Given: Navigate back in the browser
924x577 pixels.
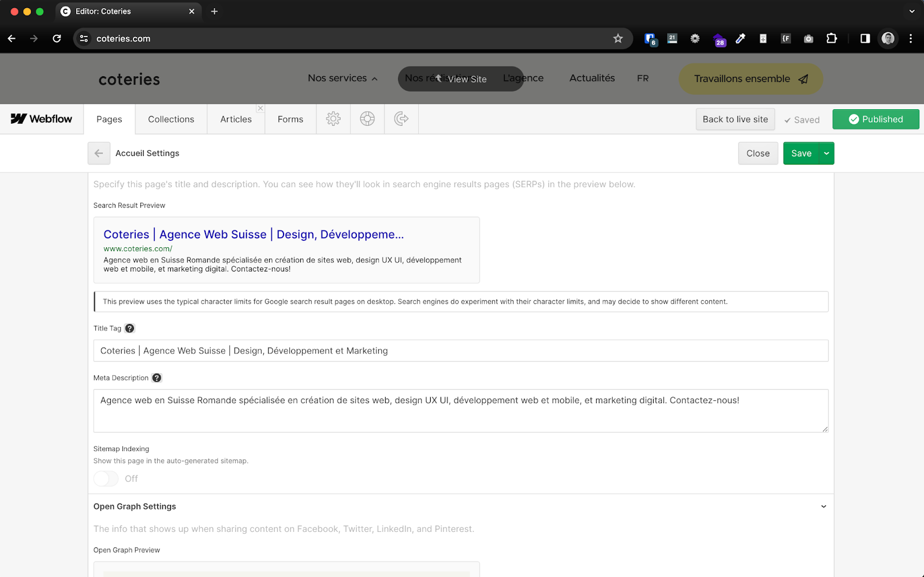Looking at the screenshot, I should 12,39.
